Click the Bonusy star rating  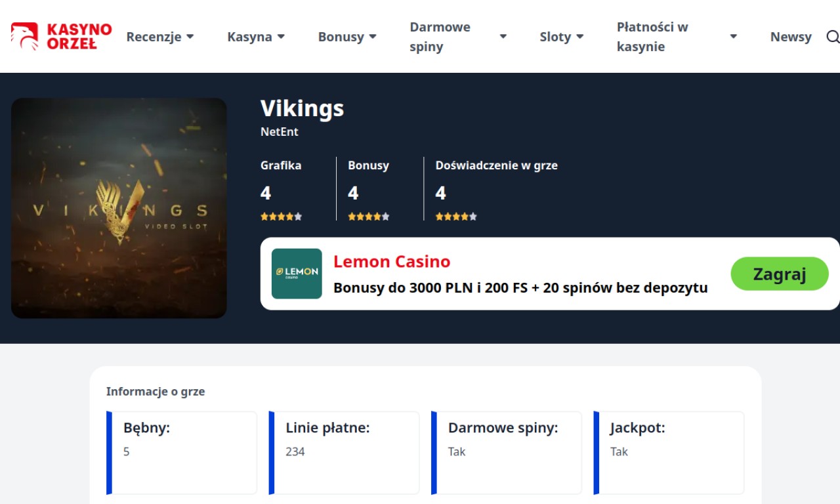[368, 217]
